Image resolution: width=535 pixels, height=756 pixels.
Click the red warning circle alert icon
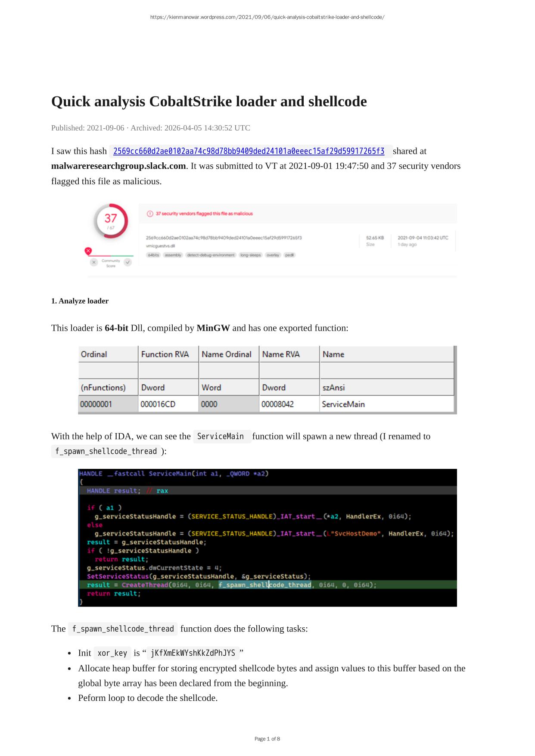pyautogui.click(x=150, y=214)
